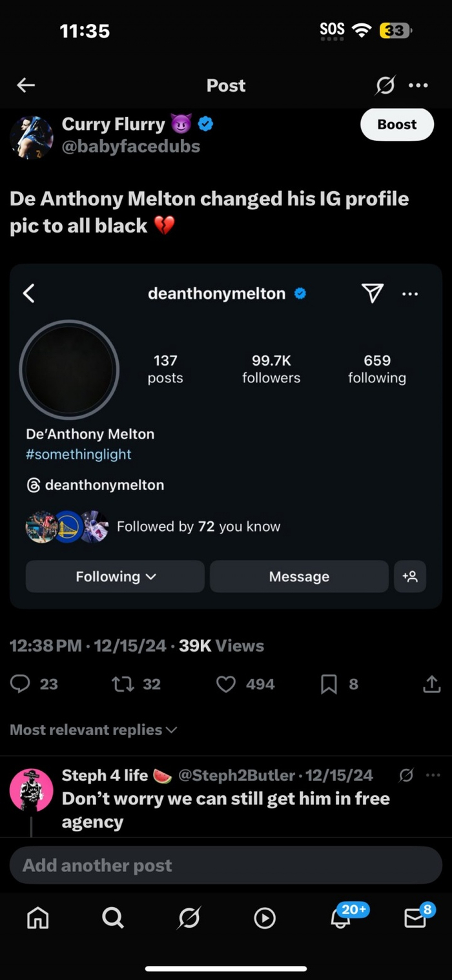
Task: Open the @babyfacedubs profile handle
Action: [x=131, y=147]
